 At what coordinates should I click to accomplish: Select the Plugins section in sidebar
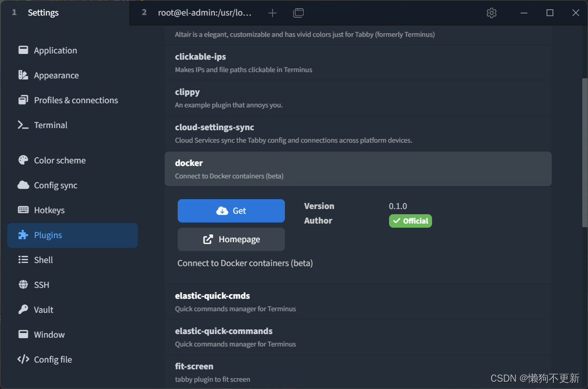[x=73, y=235]
